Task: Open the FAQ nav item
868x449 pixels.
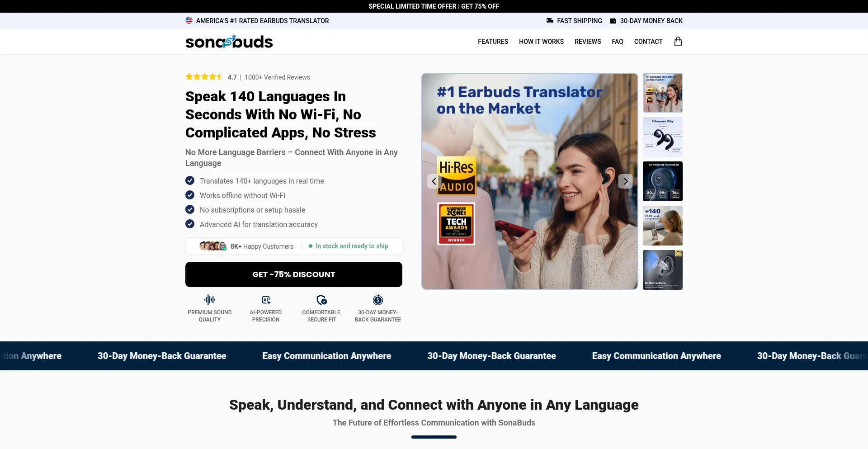Action: [x=618, y=42]
